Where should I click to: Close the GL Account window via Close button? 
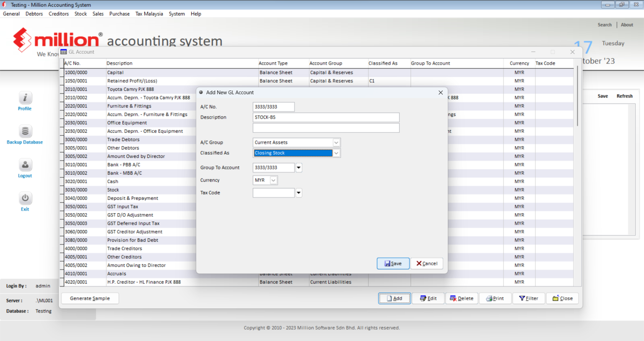tap(562, 298)
